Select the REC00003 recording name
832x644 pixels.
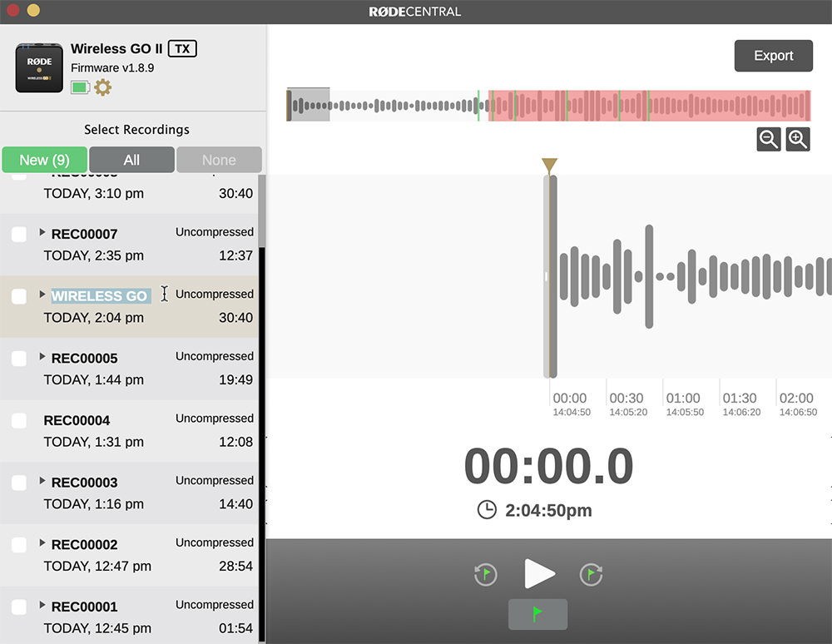click(84, 483)
